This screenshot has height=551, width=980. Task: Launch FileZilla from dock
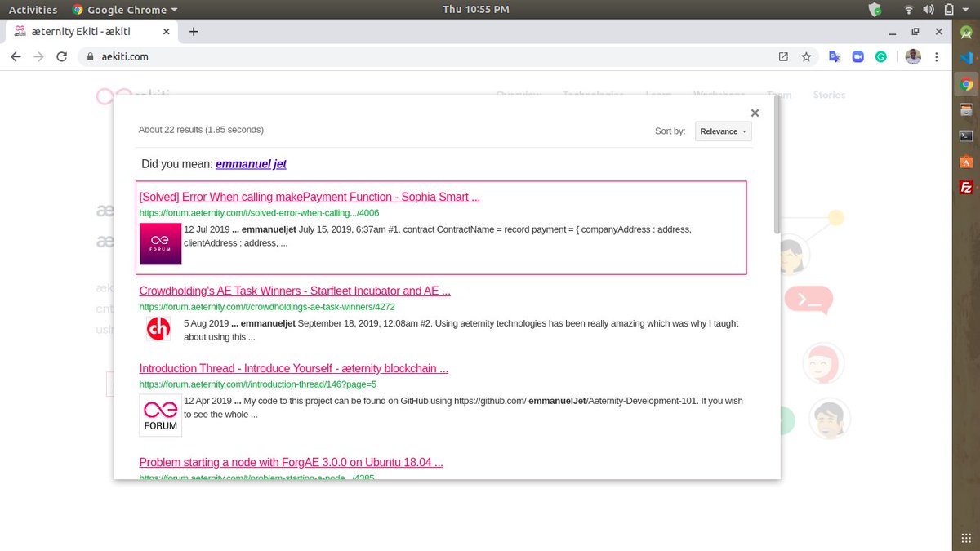[966, 187]
